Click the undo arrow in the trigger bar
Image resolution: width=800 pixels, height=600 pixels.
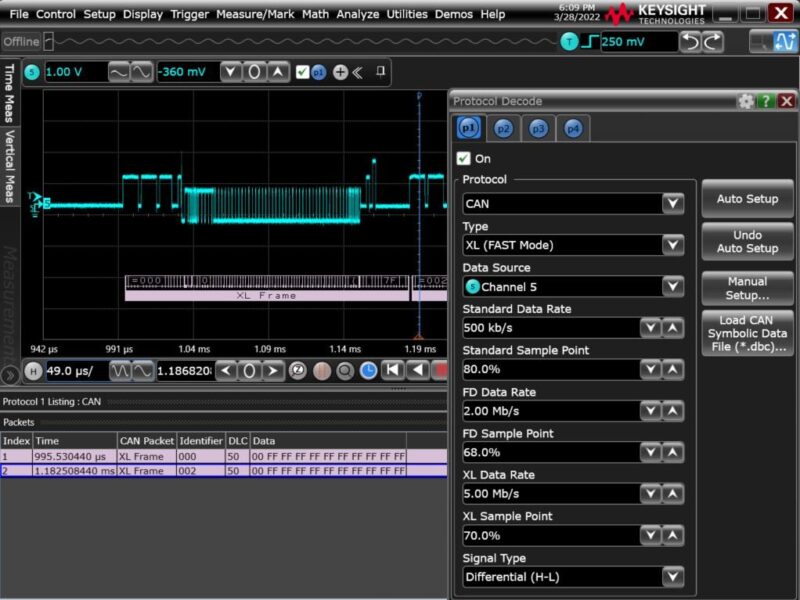(x=692, y=41)
